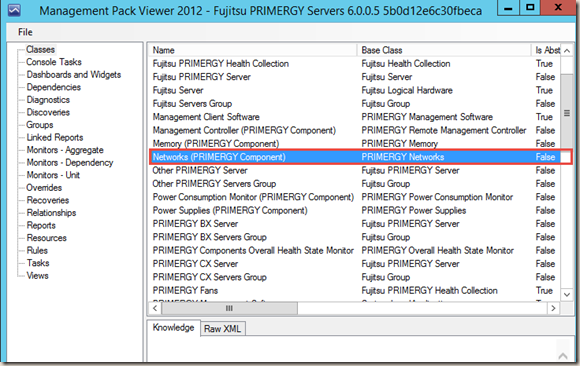Click the horizontal scrollbar left arrow

pyautogui.click(x=155, y=308)
